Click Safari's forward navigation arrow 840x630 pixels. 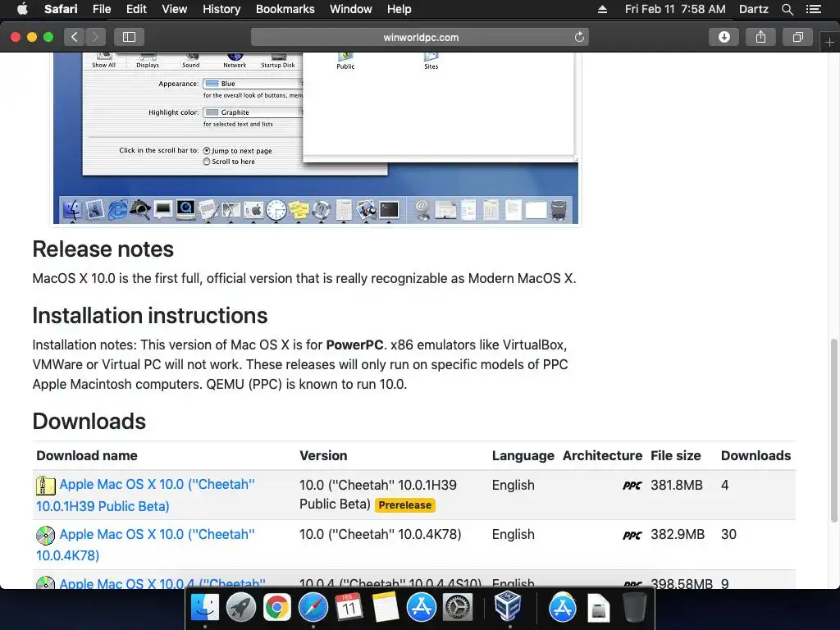coord(95,37)
